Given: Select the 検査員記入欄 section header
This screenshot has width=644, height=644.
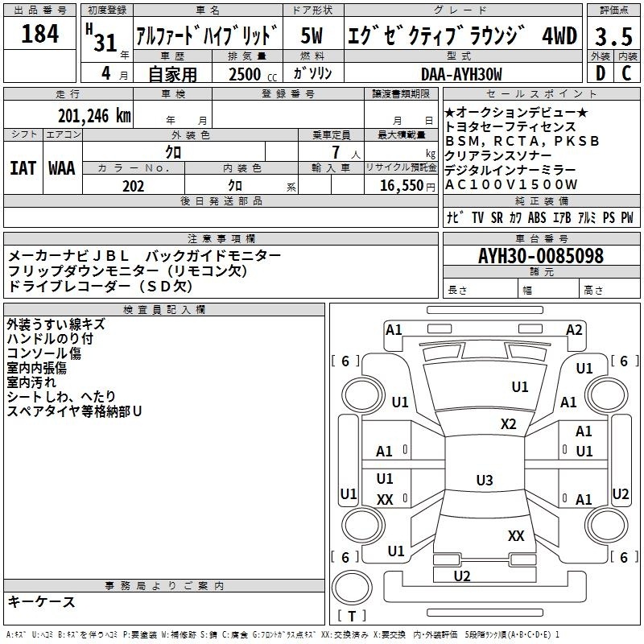Looking at the screenshot, I should 164,309.
